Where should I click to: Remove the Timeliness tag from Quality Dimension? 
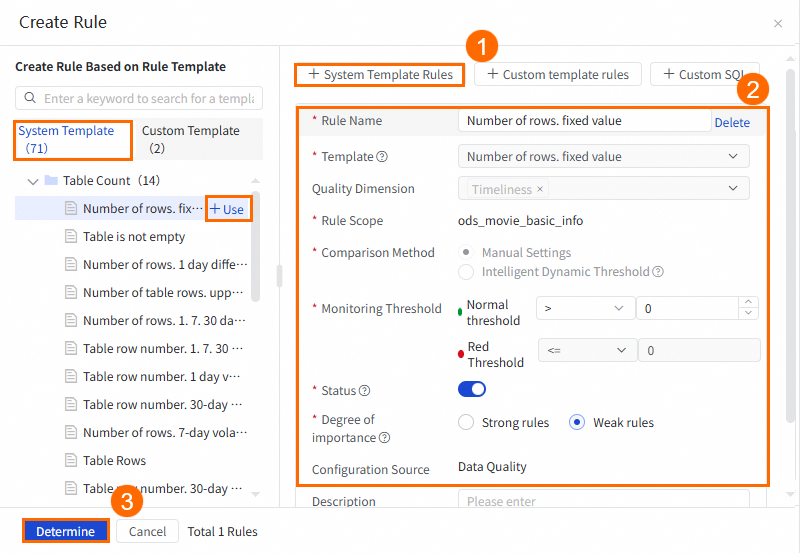coord(540,189)
